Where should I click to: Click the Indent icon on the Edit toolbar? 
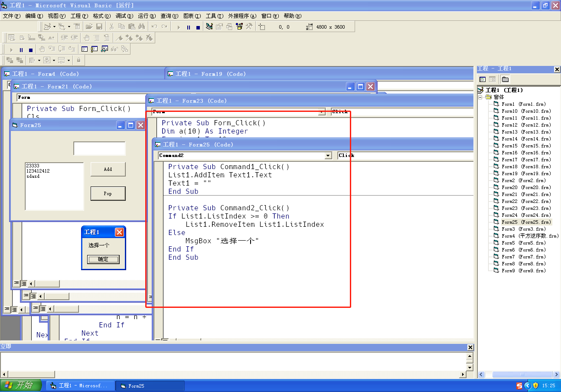tap(64, 38)
